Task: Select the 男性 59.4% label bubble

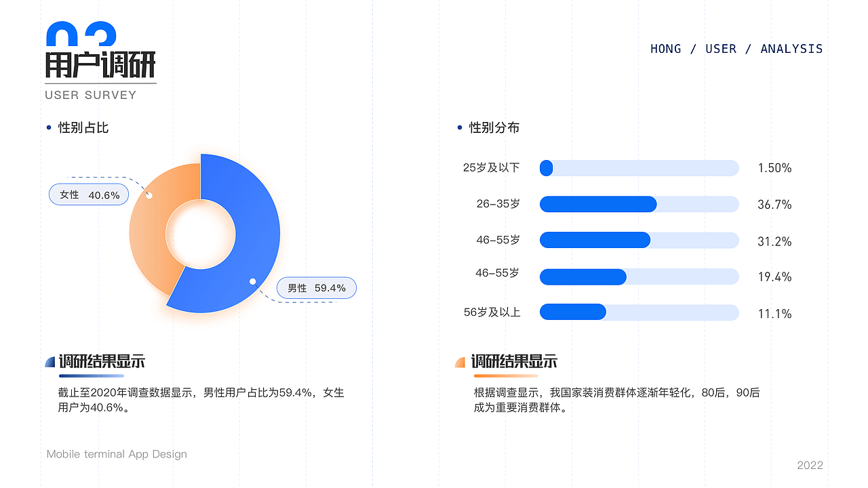Action: pyautogui.click(x=316, y=287)
